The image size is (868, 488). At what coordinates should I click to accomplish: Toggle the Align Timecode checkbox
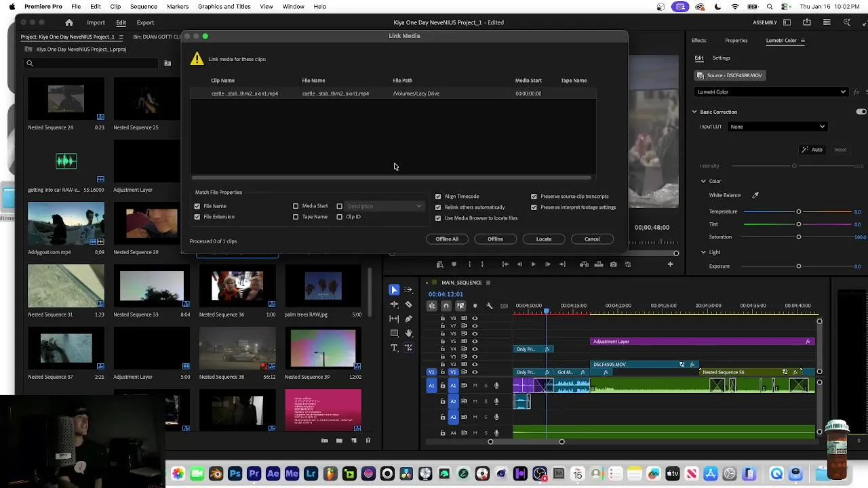click(x=438, y=197)
